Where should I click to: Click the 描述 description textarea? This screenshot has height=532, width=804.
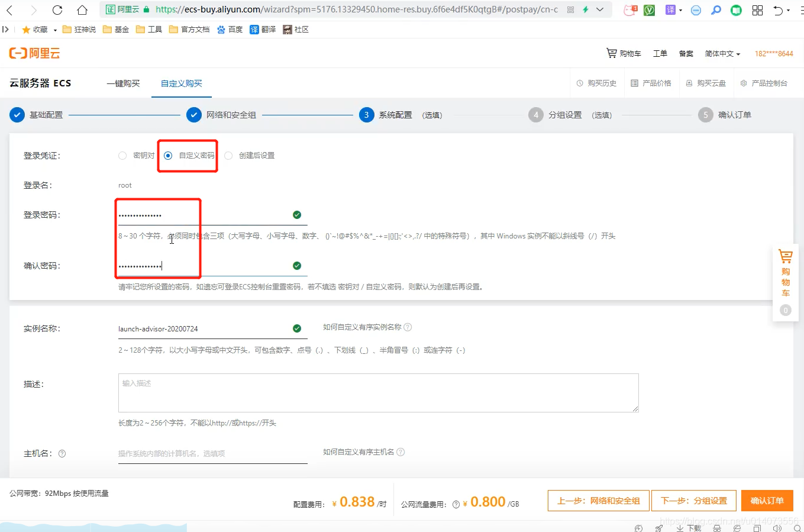point(379,392)
